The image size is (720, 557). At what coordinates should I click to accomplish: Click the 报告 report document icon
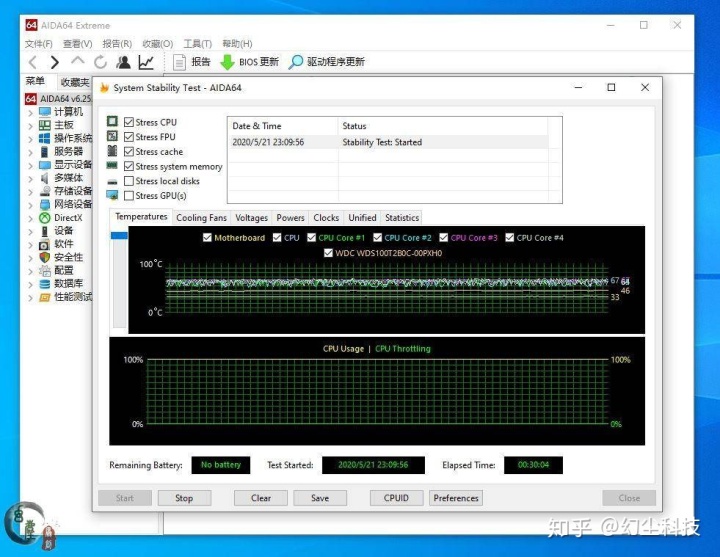coord(179,62)
